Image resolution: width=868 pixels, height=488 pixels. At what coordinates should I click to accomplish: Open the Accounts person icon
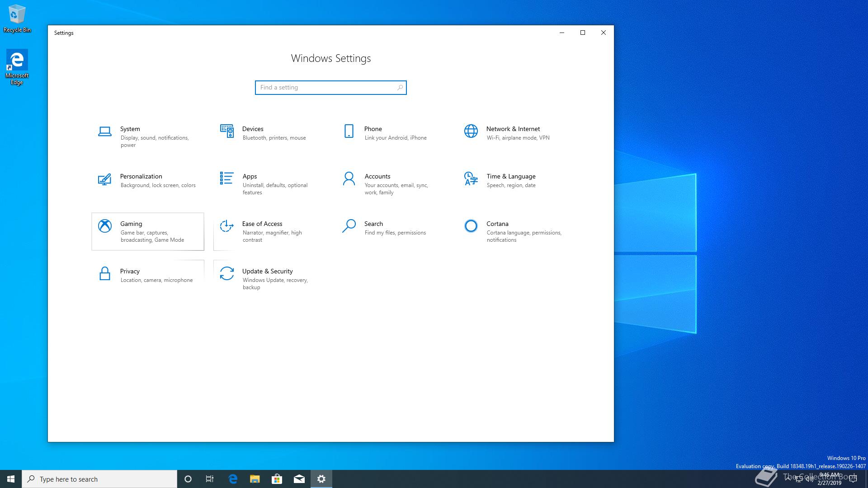(349, 179)
